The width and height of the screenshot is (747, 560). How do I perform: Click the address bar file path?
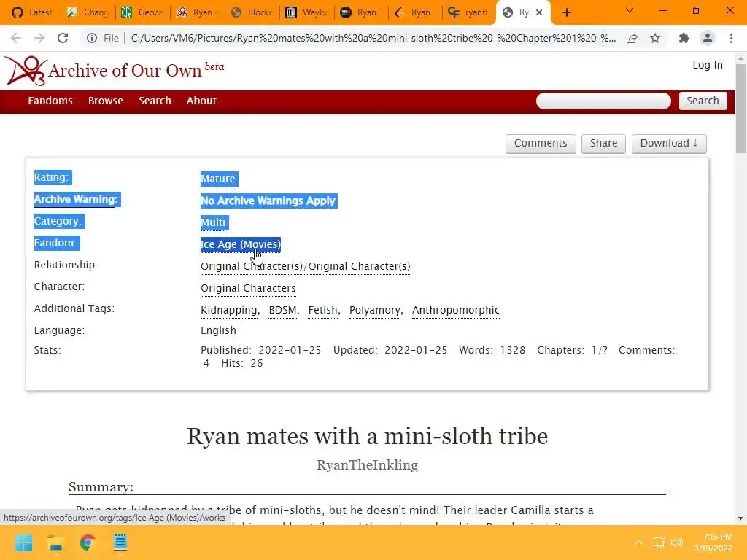pyautogui.click(x=373, y=38)
